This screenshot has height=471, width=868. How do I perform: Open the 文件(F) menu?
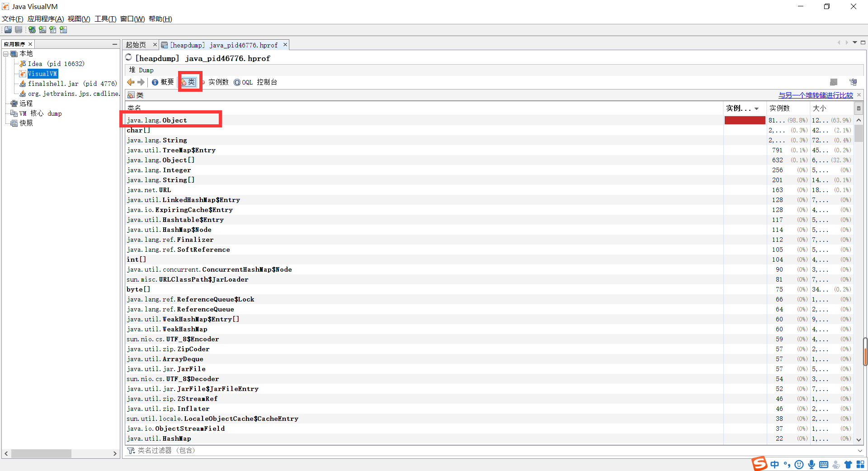13,19
